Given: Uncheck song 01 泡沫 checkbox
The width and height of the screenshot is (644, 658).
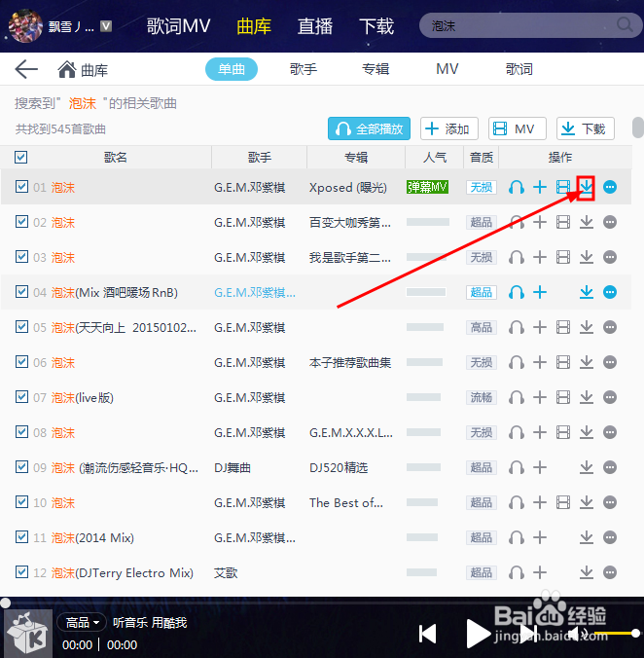Looking at the screenshot, I should [21, 186].
